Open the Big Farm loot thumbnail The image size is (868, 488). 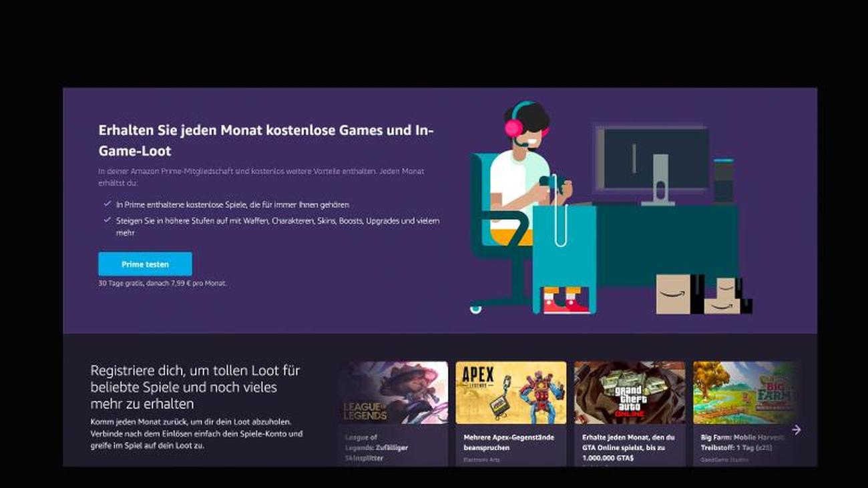744,393
